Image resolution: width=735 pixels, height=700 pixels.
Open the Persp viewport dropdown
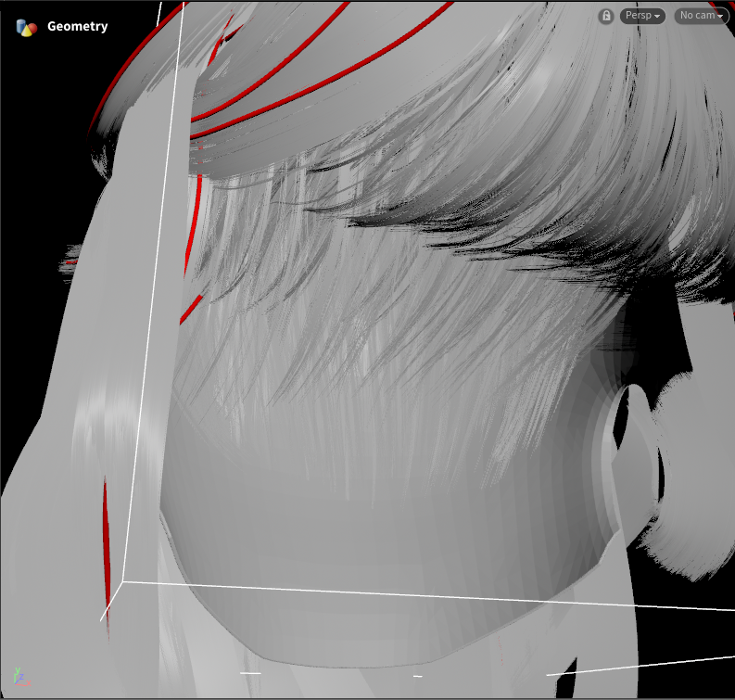[642, 16]
